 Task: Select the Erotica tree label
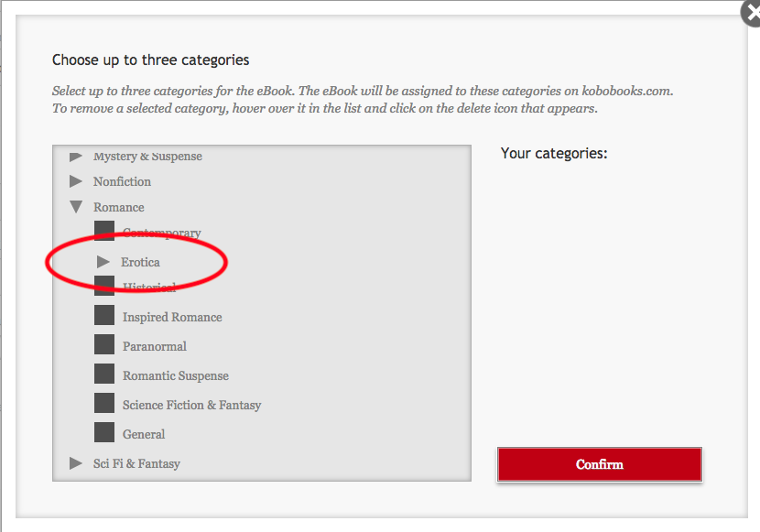coord(140,262)
